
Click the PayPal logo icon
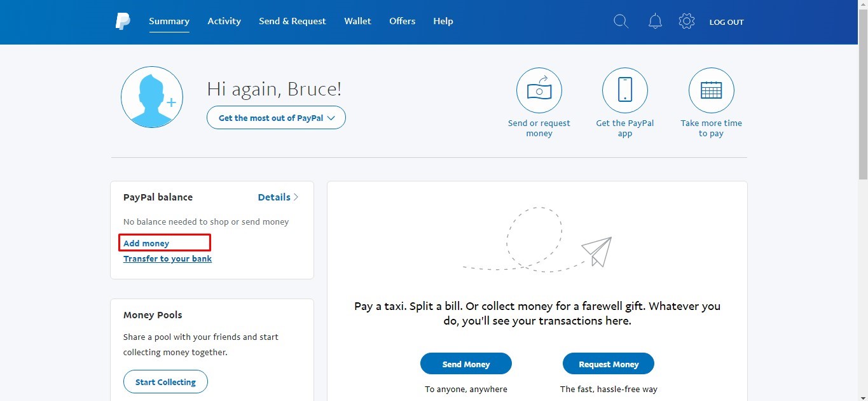pos(122,22)
